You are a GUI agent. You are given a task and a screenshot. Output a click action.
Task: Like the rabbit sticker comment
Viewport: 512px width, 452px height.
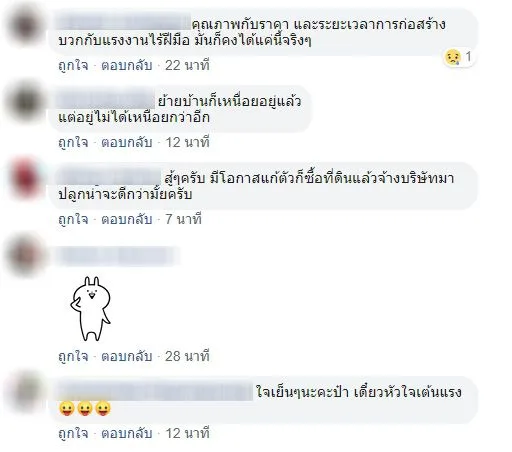tap(73, 356)
